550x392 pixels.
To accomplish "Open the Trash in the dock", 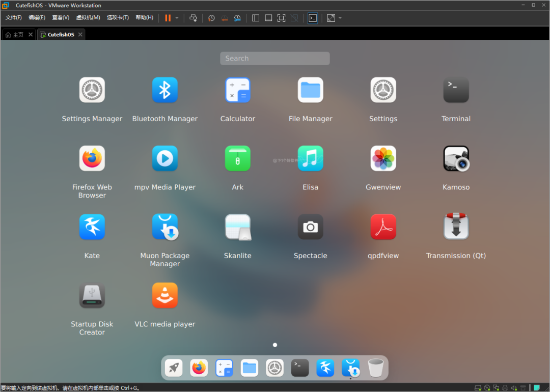I will 376,368.
